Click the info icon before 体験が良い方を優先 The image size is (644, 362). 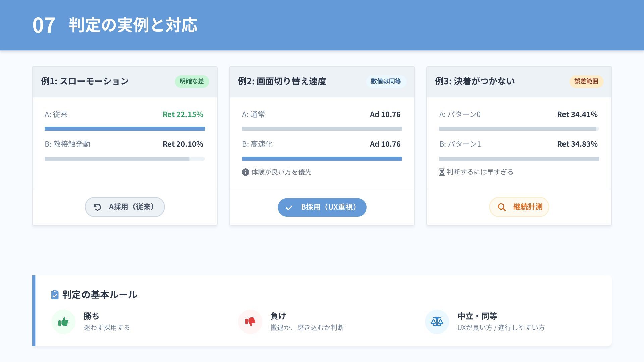click(x=245, y=172)
